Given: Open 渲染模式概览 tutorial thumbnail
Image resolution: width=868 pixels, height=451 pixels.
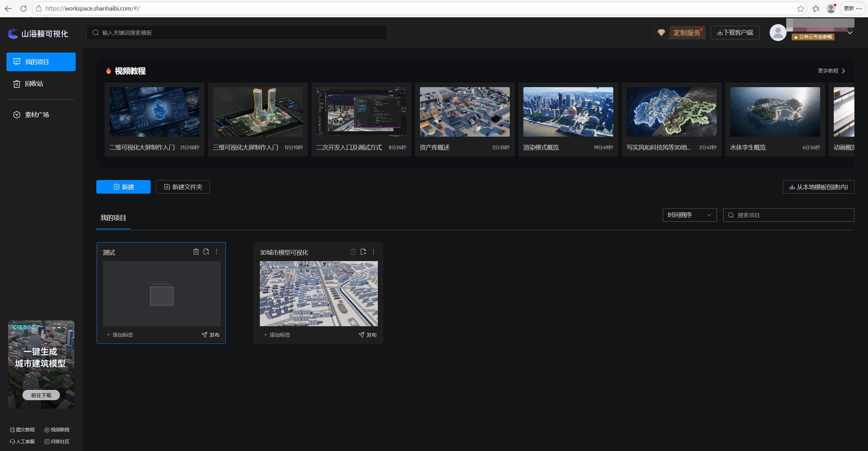Looking at the screenshot, I should coord(568,112).
